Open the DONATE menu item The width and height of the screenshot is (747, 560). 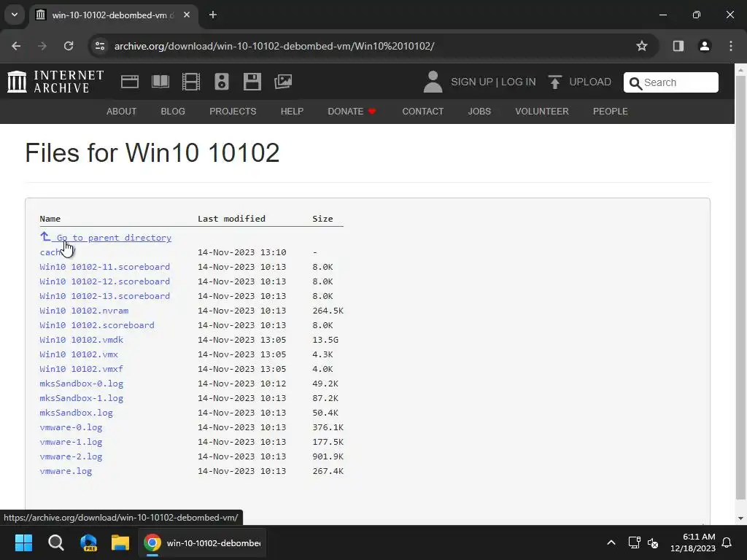tap(352, 112)
